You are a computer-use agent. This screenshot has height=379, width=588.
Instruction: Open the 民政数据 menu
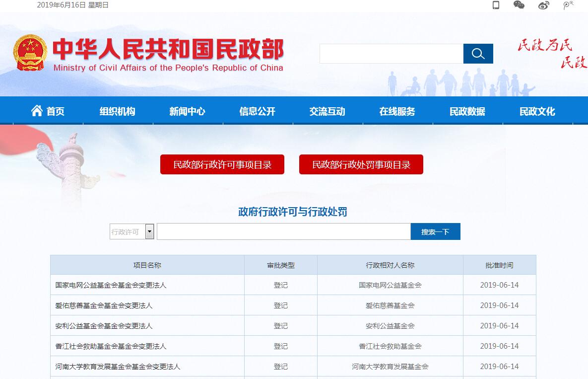pyautogui.click(x=467, y=111)
